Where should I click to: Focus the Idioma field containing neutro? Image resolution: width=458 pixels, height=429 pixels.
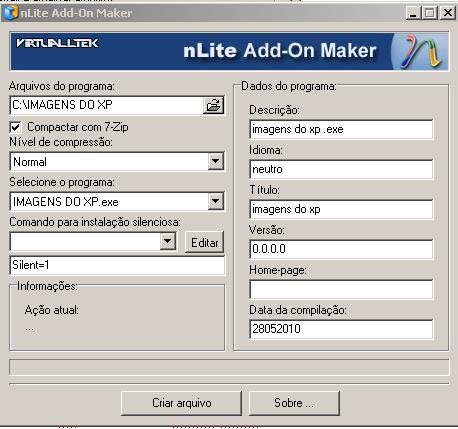[341, 169]
